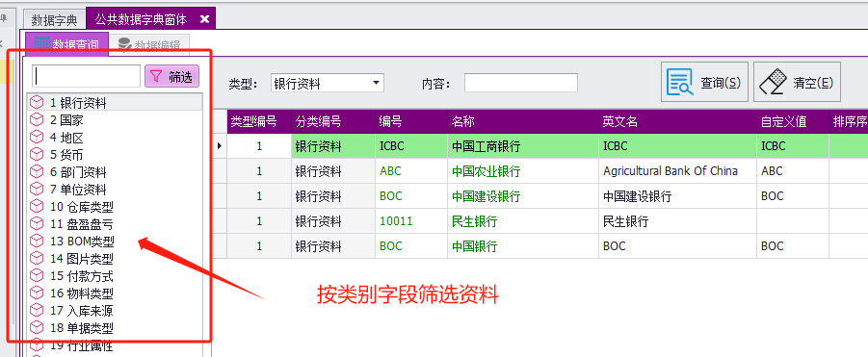Click the cube icon beside 14 图片类型
Screen dimensions: 868x357
[37, 258]
